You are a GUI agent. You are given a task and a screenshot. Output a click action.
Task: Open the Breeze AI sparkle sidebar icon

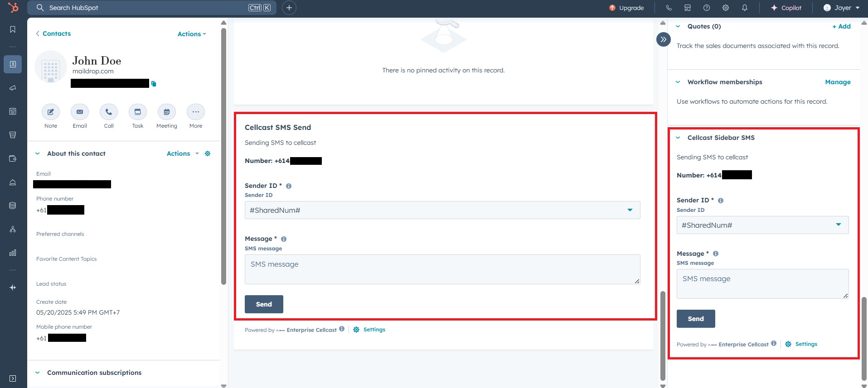[13, 287]
